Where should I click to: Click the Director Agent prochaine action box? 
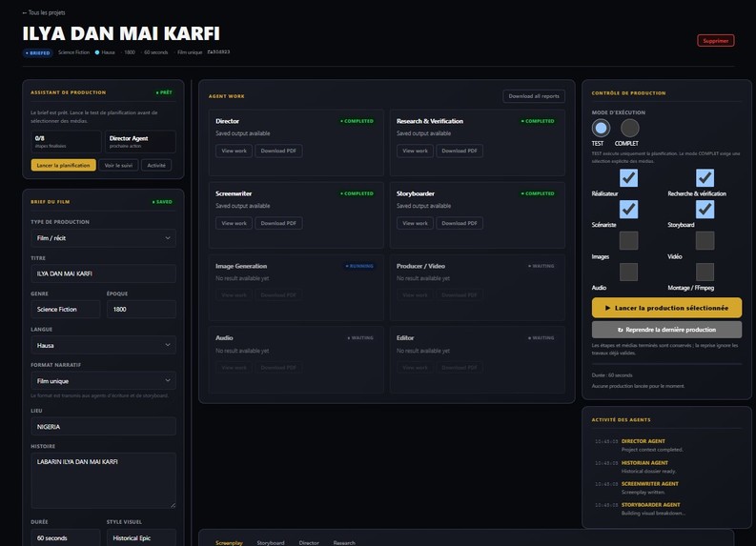(140, 142)
